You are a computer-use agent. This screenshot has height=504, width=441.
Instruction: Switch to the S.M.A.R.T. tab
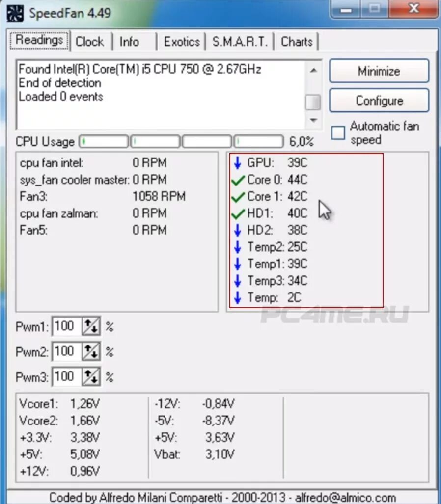[240, 42]
